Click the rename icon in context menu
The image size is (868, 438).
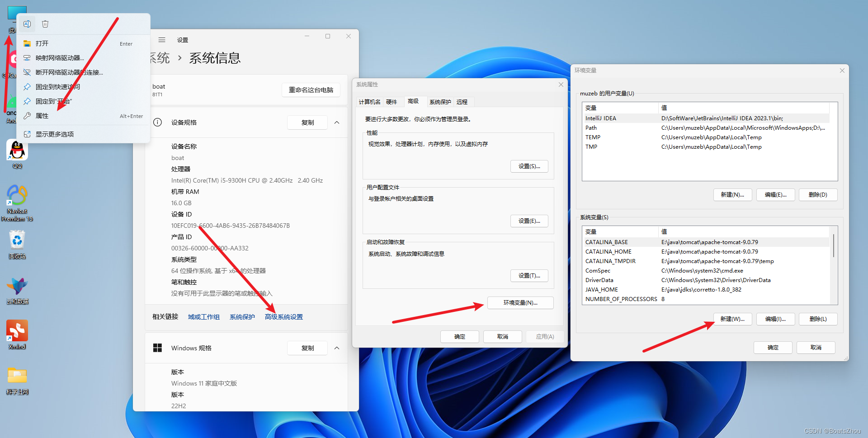click(27, 24)
